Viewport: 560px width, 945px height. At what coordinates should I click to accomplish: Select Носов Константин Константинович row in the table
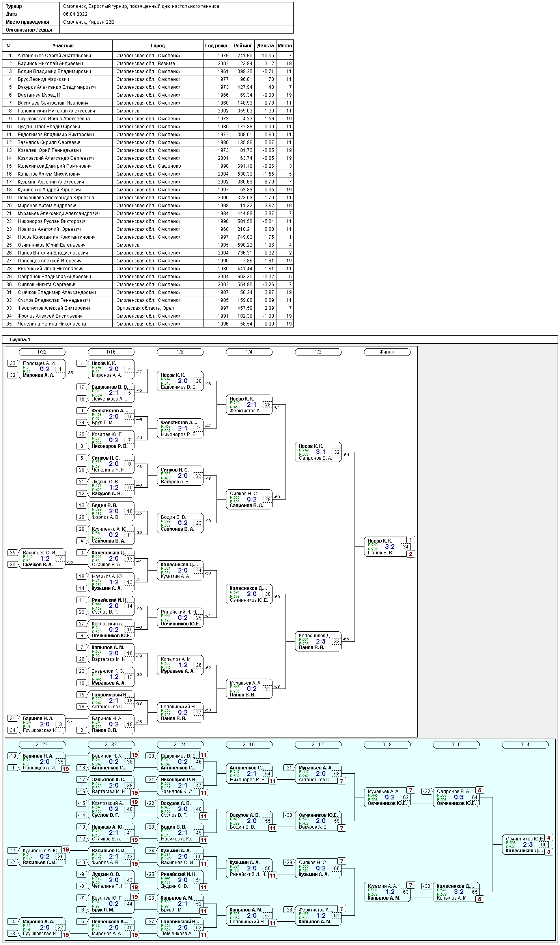[x=56, y=237]
